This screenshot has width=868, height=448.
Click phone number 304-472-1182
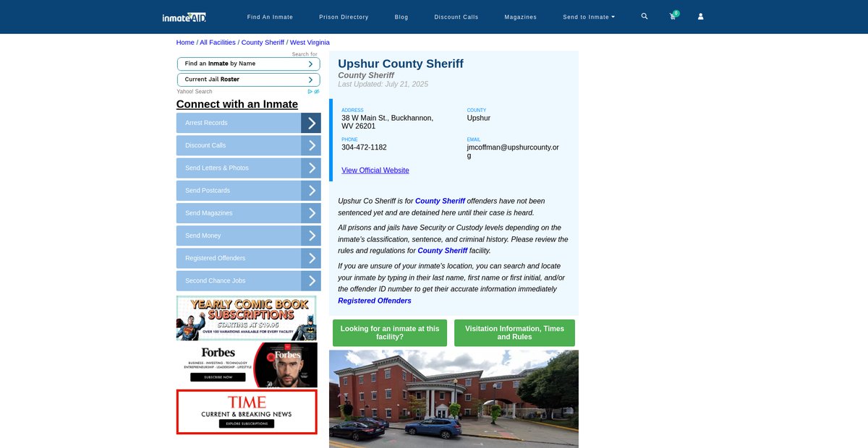click(364, 147)
